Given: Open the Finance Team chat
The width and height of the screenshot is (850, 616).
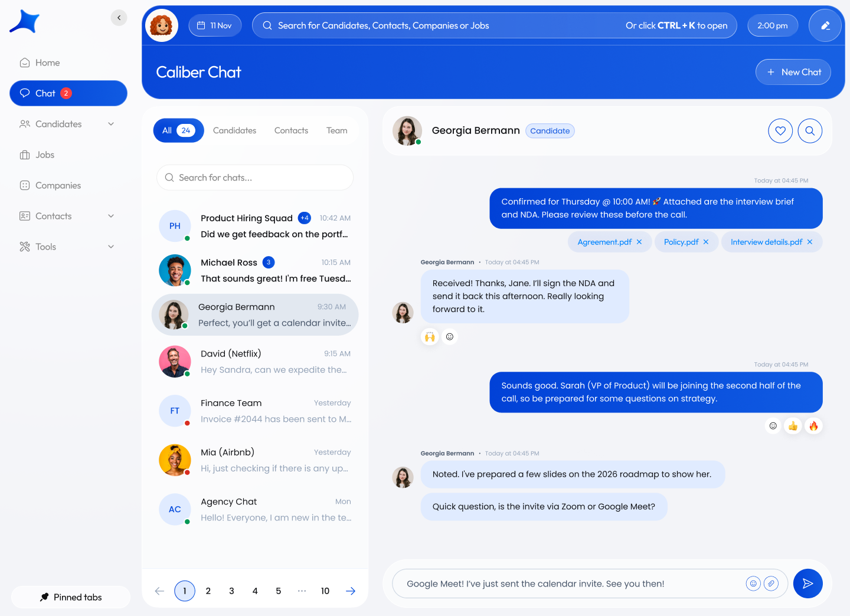Looking at the screenshot, I should pos(255,411).
